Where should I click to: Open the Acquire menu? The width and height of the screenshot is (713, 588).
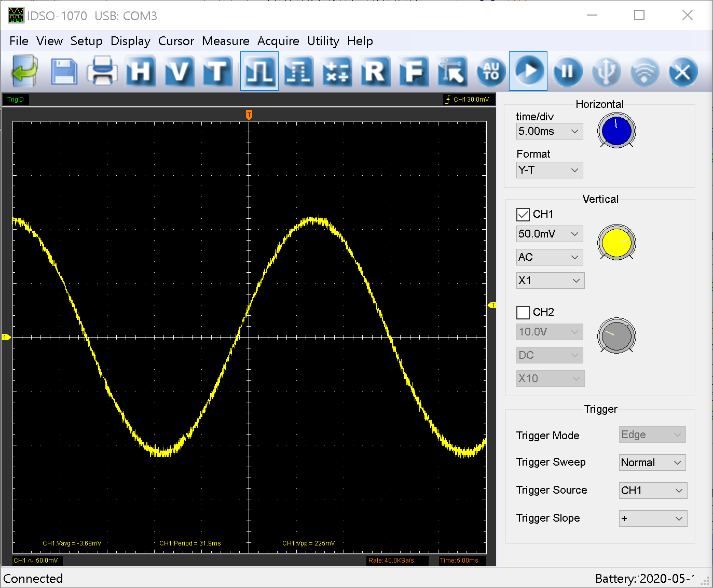278,41
